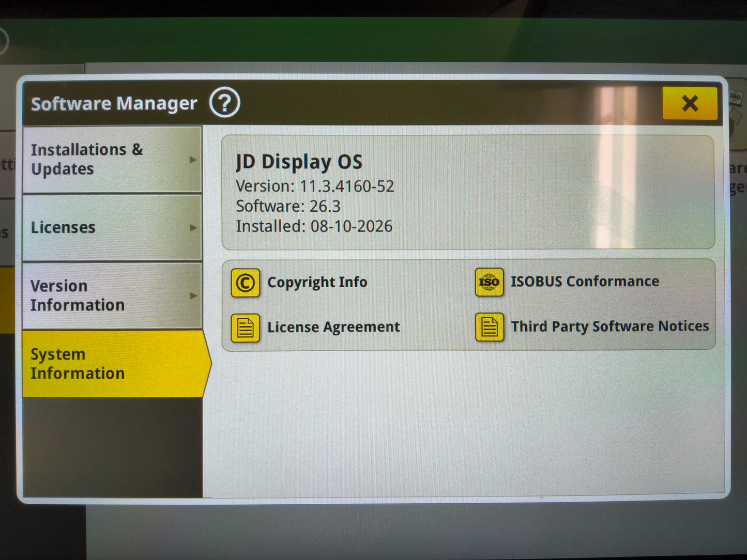Click the arrow beside Version Information
The width and height of the screenshot is (747, 560).
pyautogui.click(x=193, y=295)
